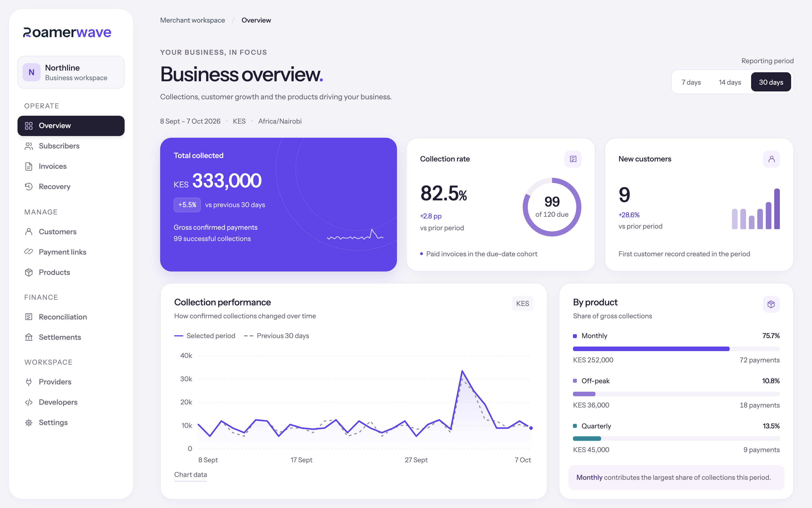Click the Payment links chain icon

(x=29, y=252)
